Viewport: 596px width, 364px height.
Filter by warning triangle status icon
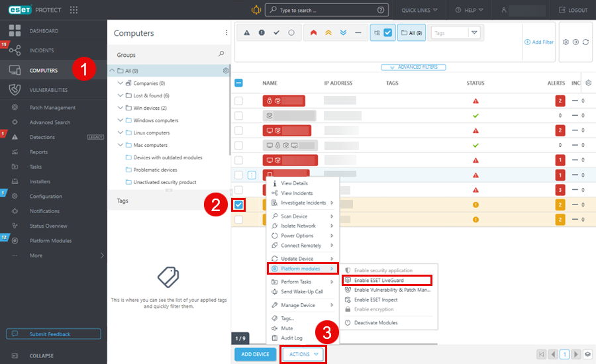(x=247, y=32)
